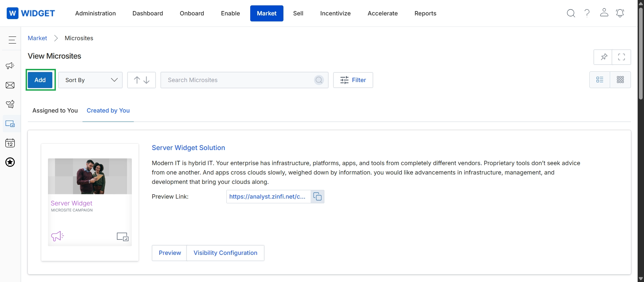Switch to Assigned to You tab
This screenshot has width=644, height=282.
pos(55,111)
